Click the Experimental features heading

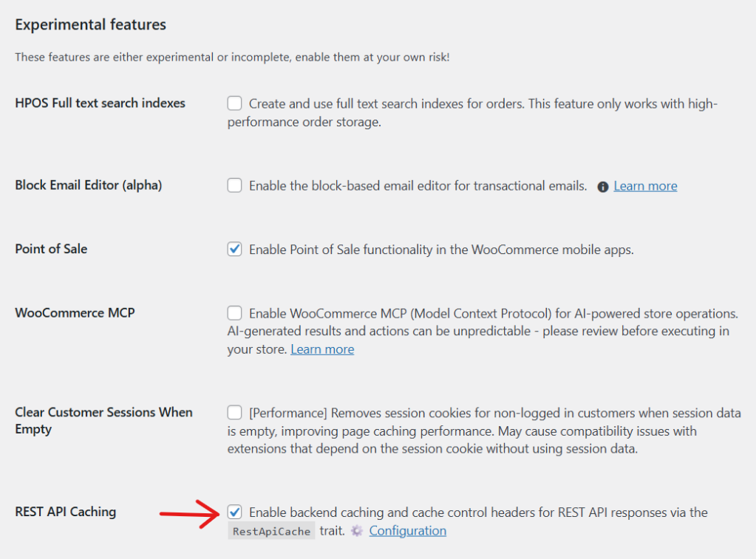tap(90, 24)
